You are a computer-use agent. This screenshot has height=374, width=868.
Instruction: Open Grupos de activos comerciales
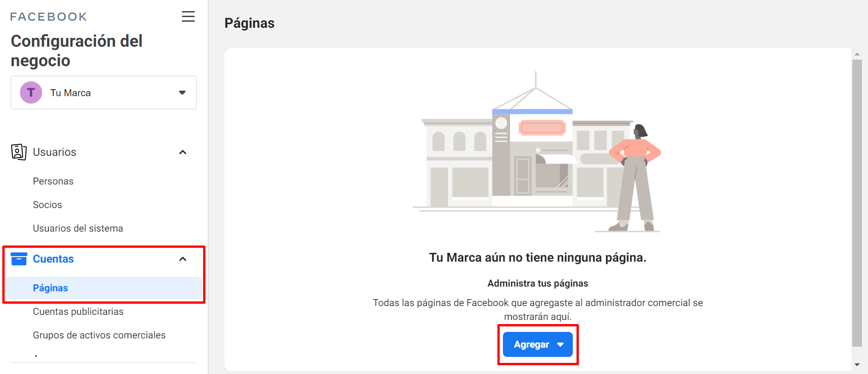99,335
